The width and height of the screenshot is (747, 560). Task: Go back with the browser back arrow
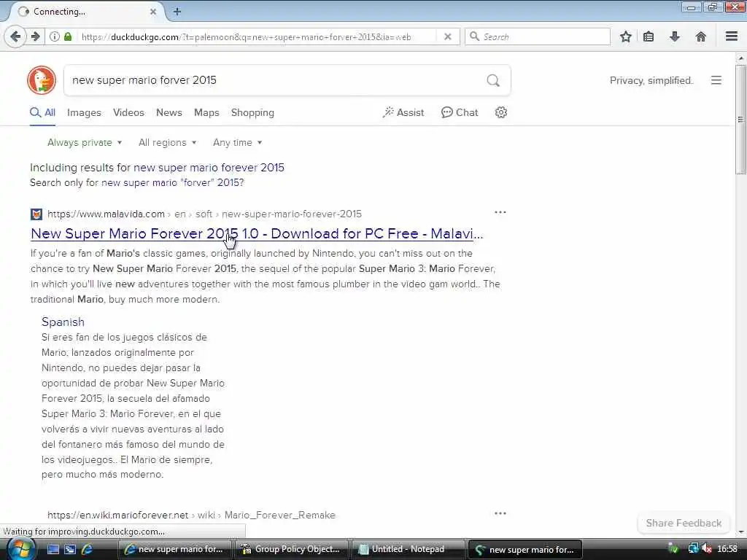click(15, 36)
